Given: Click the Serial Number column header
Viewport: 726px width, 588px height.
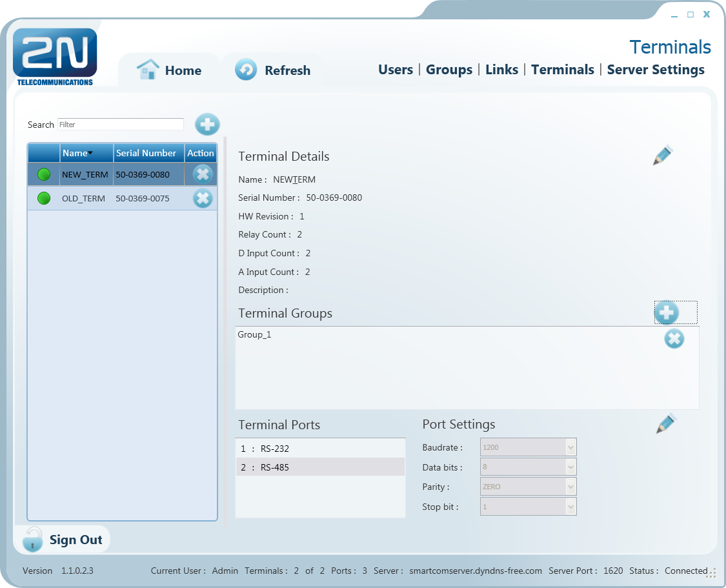Looking at the screenshot, I should tap(148, 153).
